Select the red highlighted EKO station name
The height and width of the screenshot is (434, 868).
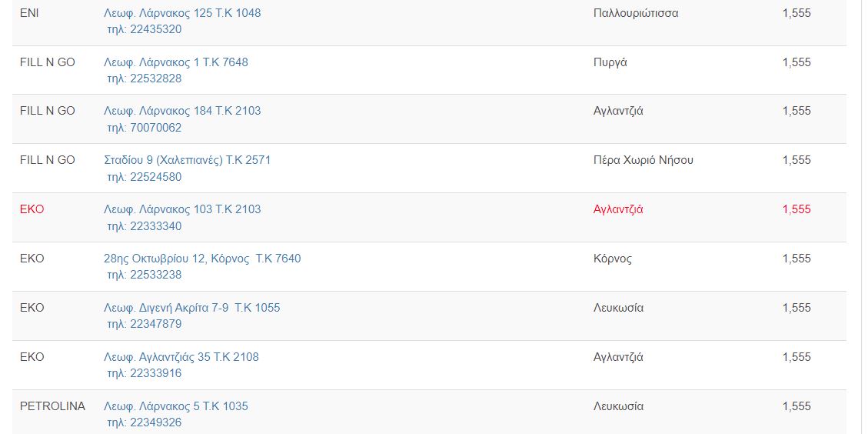point(32,209)
